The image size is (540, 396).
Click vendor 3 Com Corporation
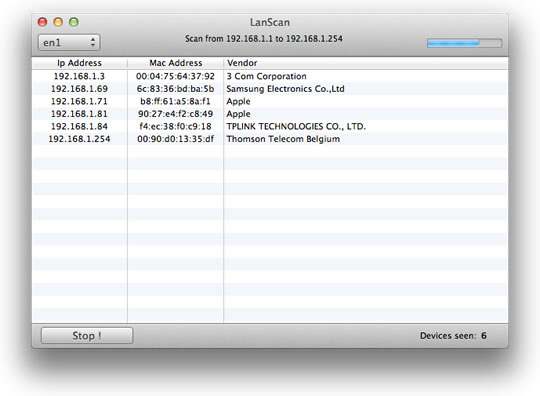click(x=266, y=76)
